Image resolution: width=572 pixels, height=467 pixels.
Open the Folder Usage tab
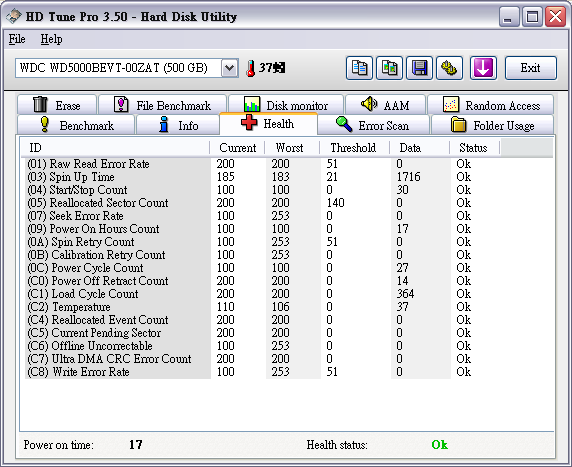tap(492, 125)
